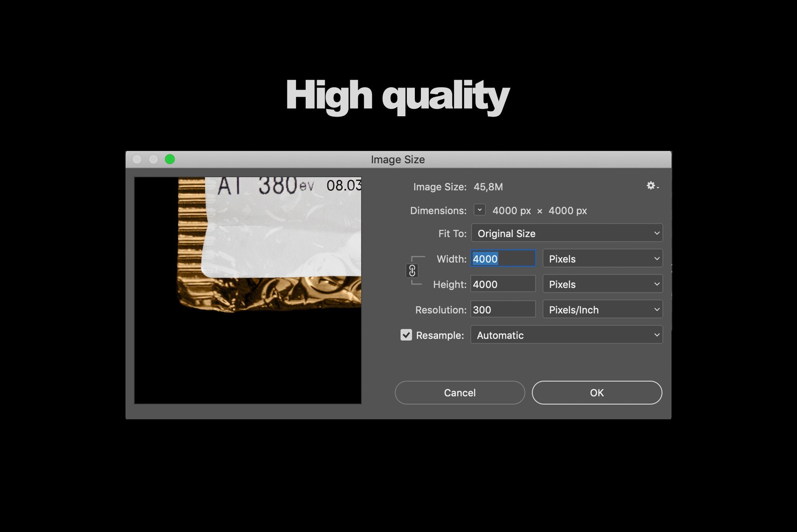The width and height of the screenshot is (797, 532).
Task: Click the gray minimize window button
Action: coord(153,159)
